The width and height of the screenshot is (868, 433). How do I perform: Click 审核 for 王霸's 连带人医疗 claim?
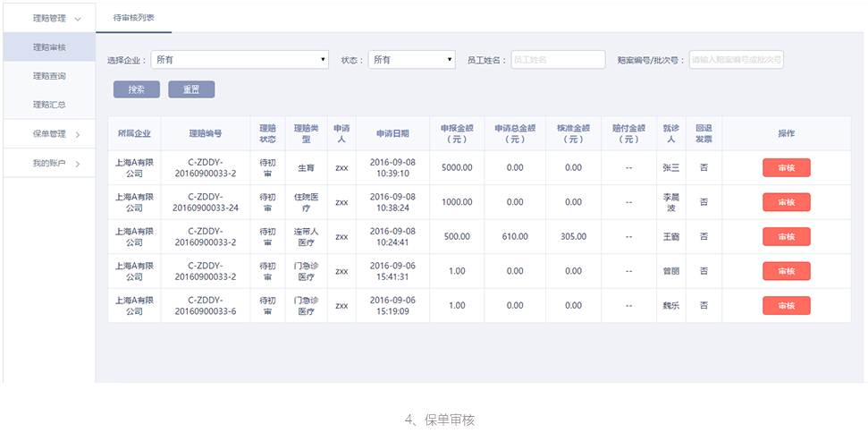pos(786,236)
